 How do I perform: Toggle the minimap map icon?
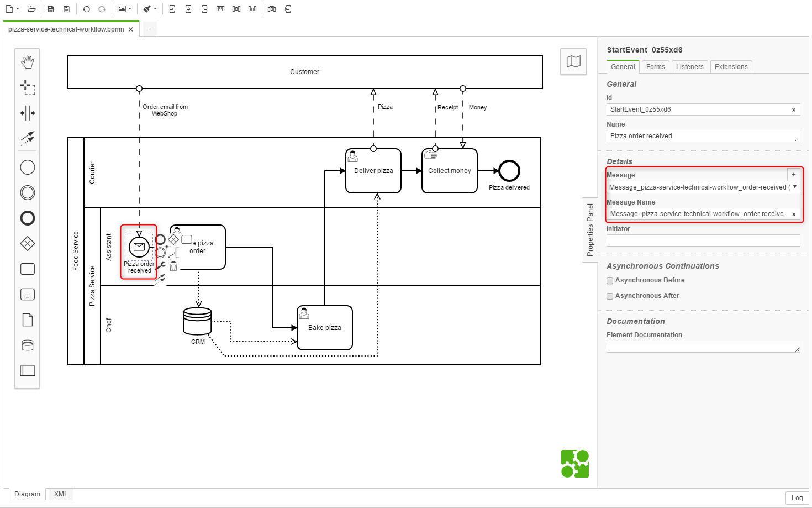(x=573, y=61)
